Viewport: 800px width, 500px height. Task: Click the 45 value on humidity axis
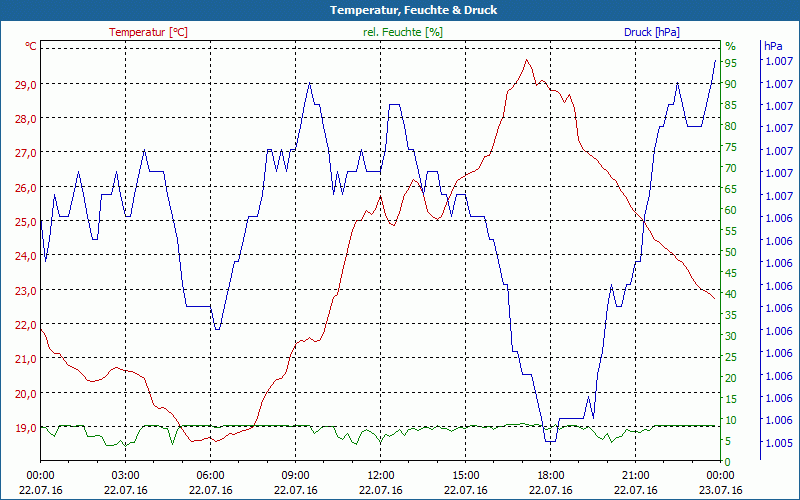click(731, 273)
